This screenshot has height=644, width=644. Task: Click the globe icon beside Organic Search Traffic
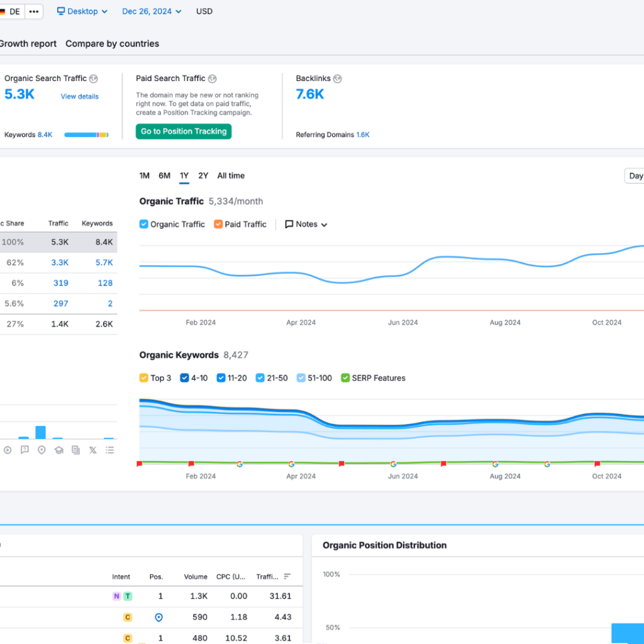[x=94, y=79]
